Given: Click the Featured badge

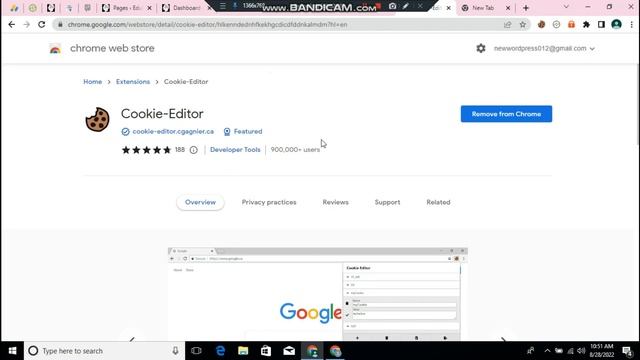Looking at the screenshot, I should point(243,131).
